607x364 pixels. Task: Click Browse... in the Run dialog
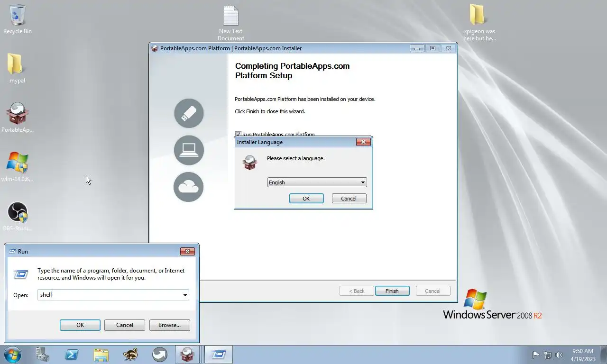170,325
